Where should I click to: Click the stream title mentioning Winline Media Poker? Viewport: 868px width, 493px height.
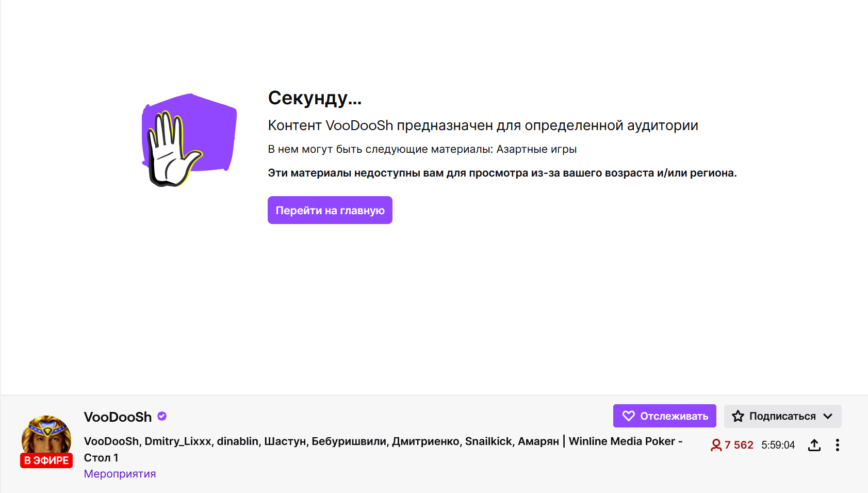383,449
